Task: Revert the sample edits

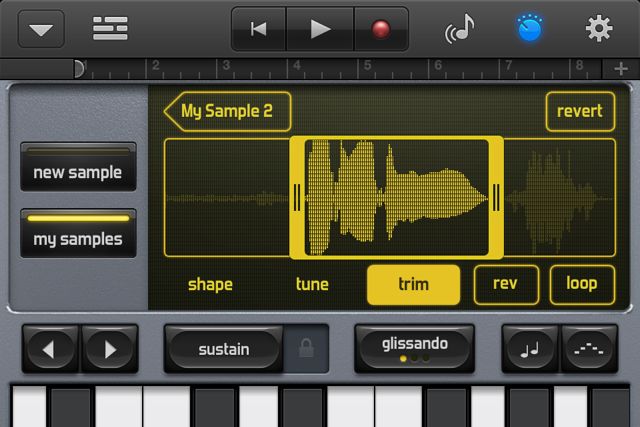Action: pos(580,111)
